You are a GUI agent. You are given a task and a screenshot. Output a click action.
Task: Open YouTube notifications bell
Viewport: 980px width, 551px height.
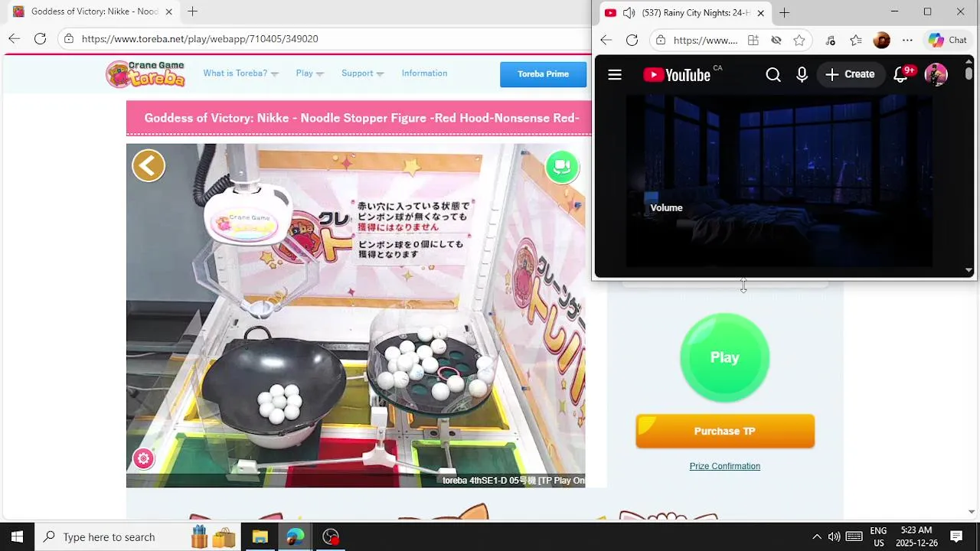coord(901,74)
